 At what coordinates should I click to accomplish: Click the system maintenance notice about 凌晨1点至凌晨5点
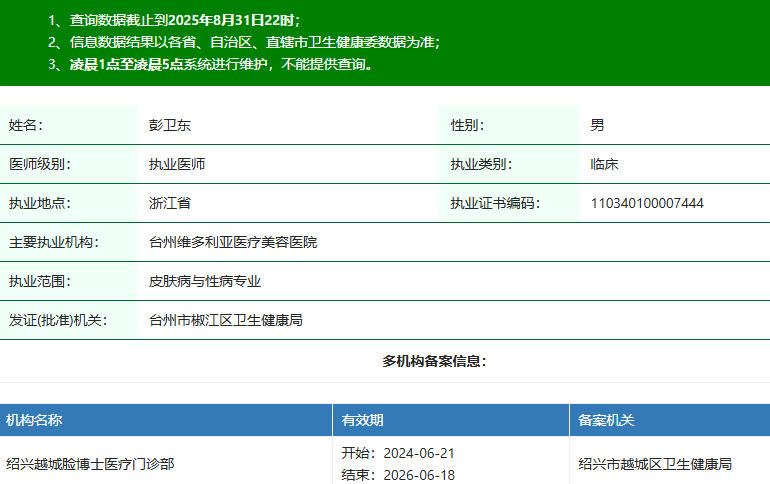click(x=214, y=64)
